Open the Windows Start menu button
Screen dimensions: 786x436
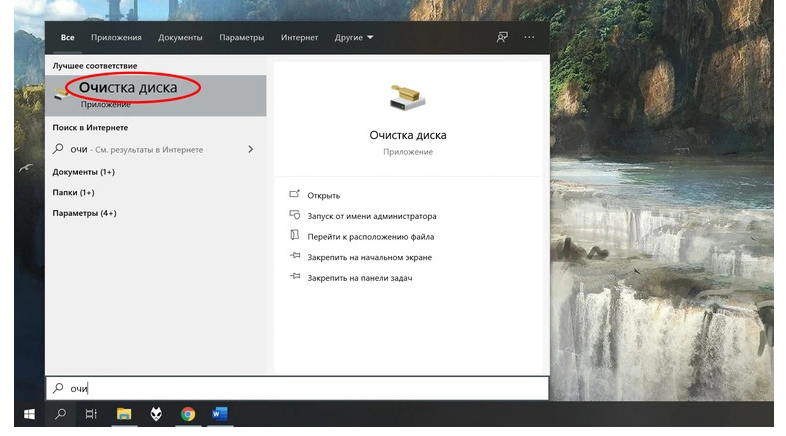coord(30,414)
